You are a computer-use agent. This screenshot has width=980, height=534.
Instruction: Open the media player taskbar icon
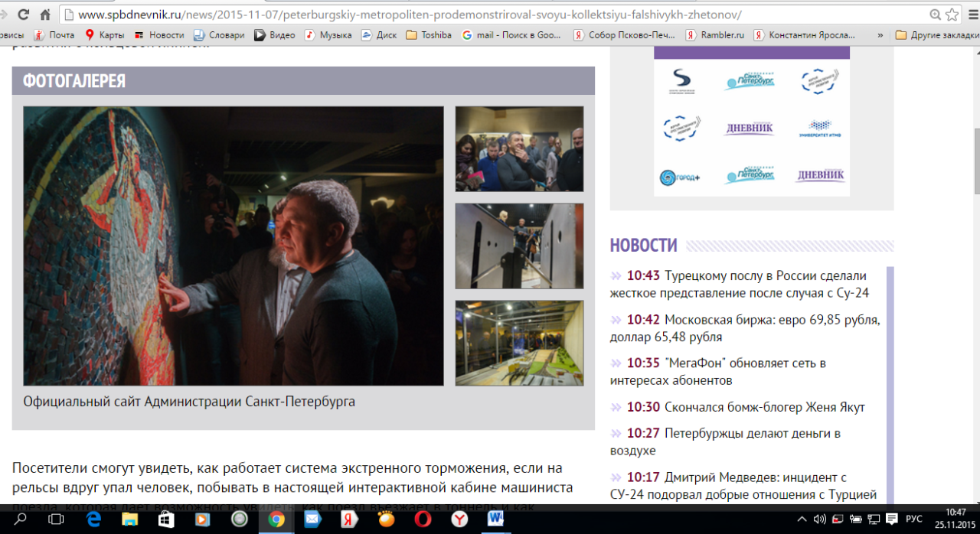click(202, 520)
